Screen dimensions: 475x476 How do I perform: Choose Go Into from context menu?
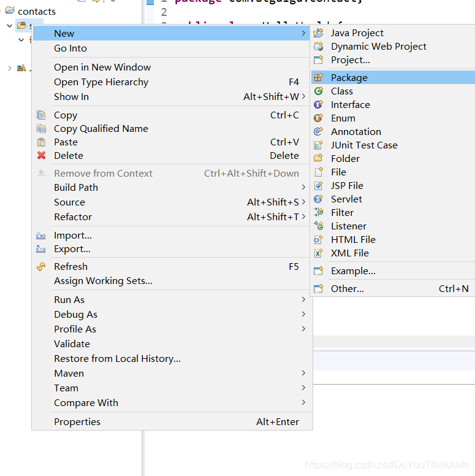(172, 48)
